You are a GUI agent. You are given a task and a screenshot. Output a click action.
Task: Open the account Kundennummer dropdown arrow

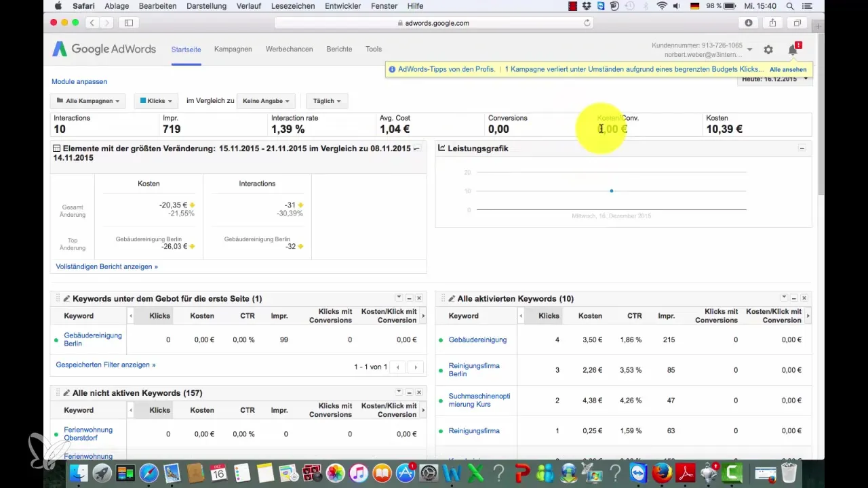click(x=749, y=49)
